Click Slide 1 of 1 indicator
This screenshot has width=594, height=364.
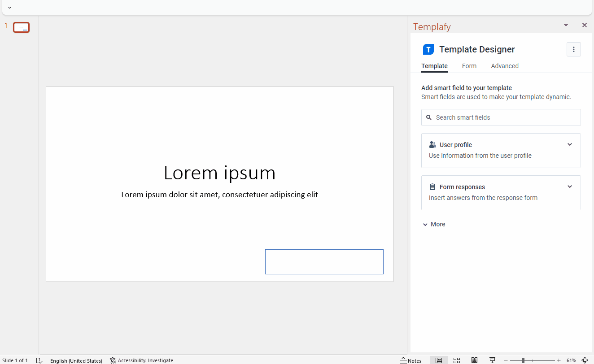pyautogui.click(x=16, y=360)
